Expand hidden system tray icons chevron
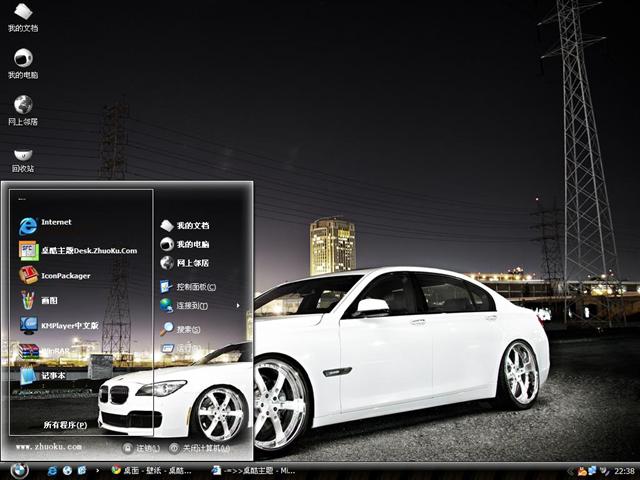 571,471
